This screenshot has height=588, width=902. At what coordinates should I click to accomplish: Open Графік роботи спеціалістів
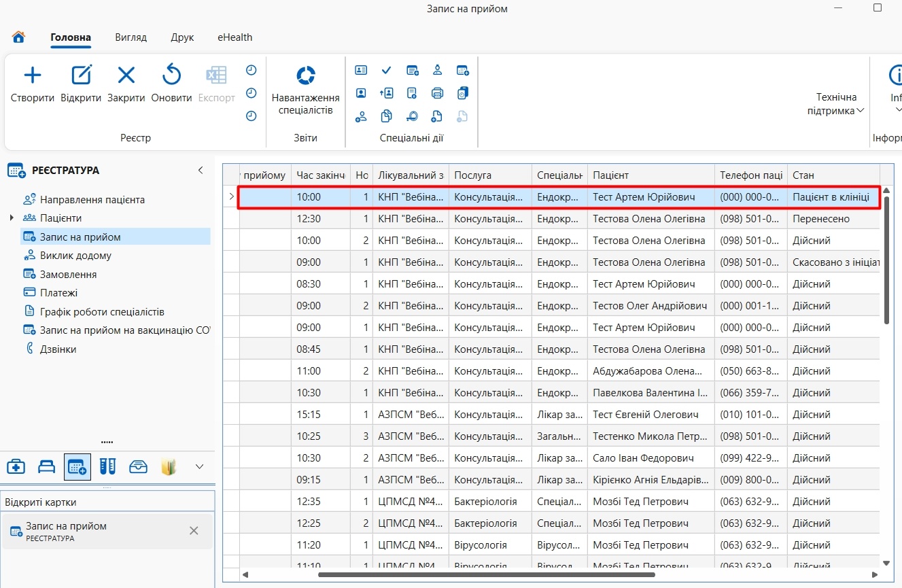102,312
